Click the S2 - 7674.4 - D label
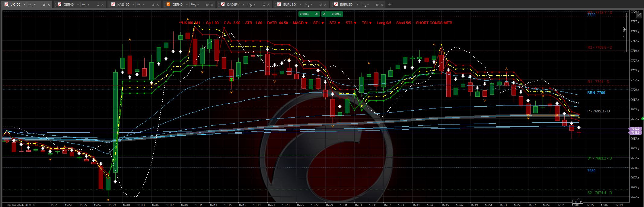The height and width of the screenshot is (207, 644). [x=600, y=193]
